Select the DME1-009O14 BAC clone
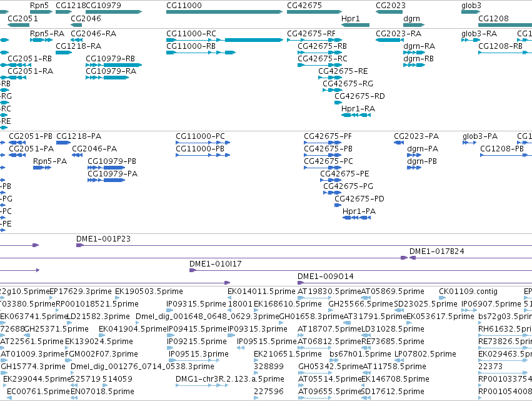The image size is (532, 401). pos(414,283)
